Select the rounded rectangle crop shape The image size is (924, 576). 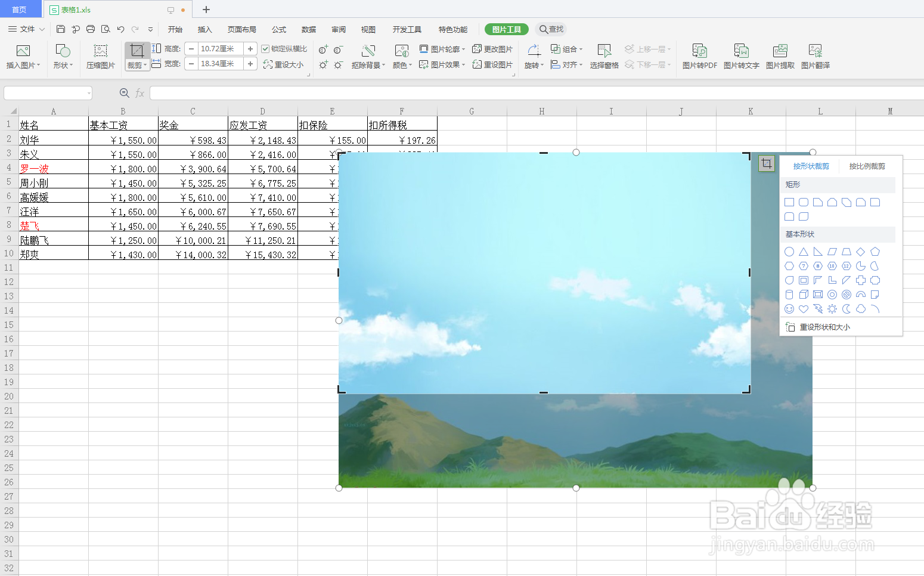tap(804, 202)
